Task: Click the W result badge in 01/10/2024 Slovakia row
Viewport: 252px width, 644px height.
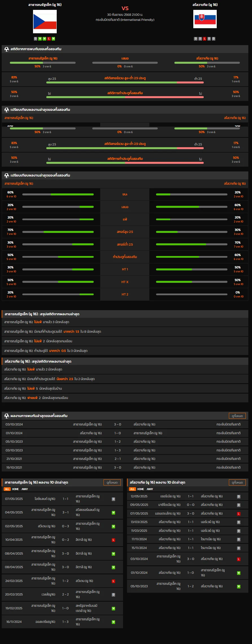Action: [238, 573]
